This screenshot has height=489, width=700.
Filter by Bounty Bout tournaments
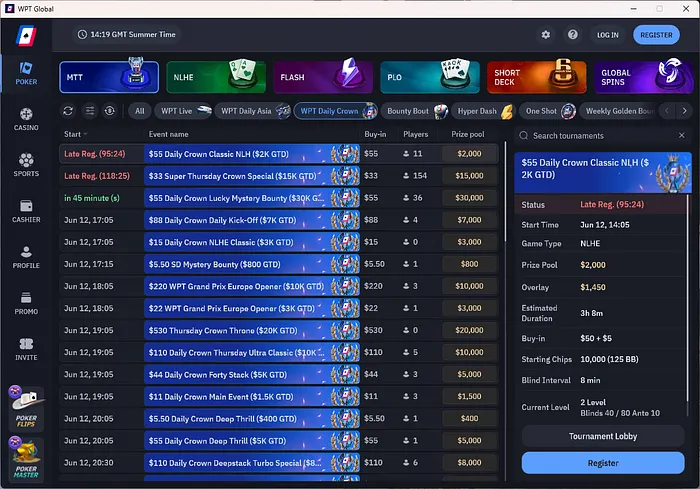coord(415,111)
